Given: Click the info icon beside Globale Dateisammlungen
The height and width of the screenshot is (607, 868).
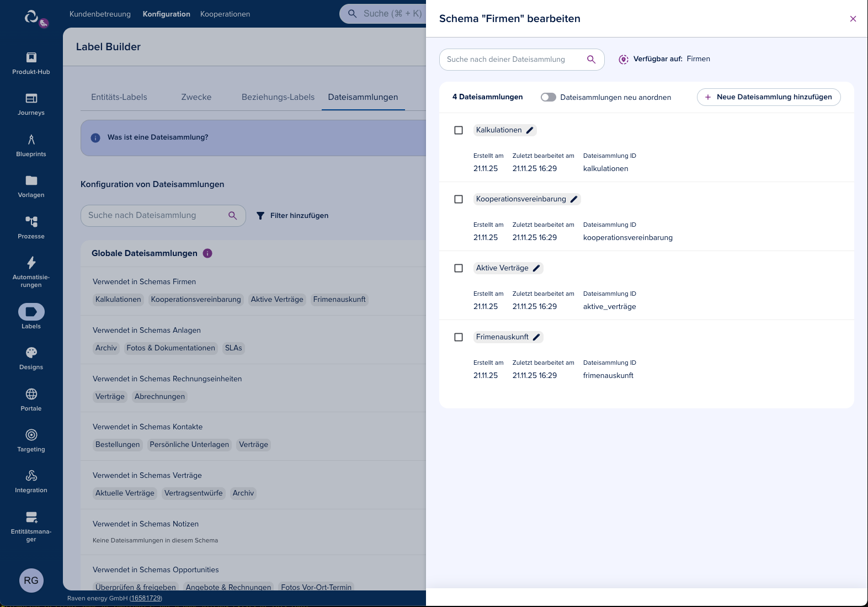Looking at the screenshot, I should (x=207, y=253).
